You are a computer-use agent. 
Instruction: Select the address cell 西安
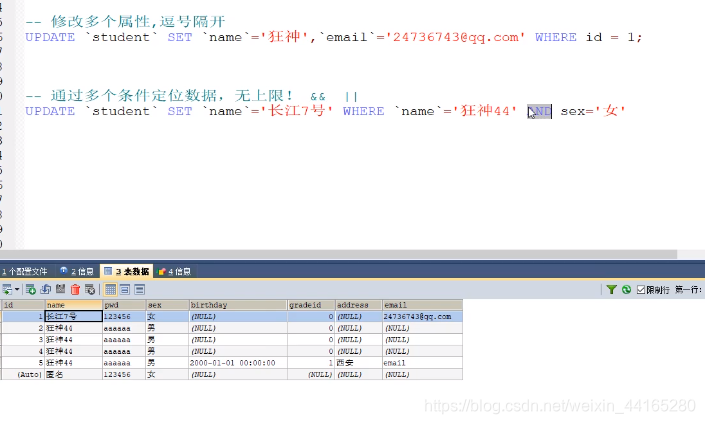pos(359,363)
